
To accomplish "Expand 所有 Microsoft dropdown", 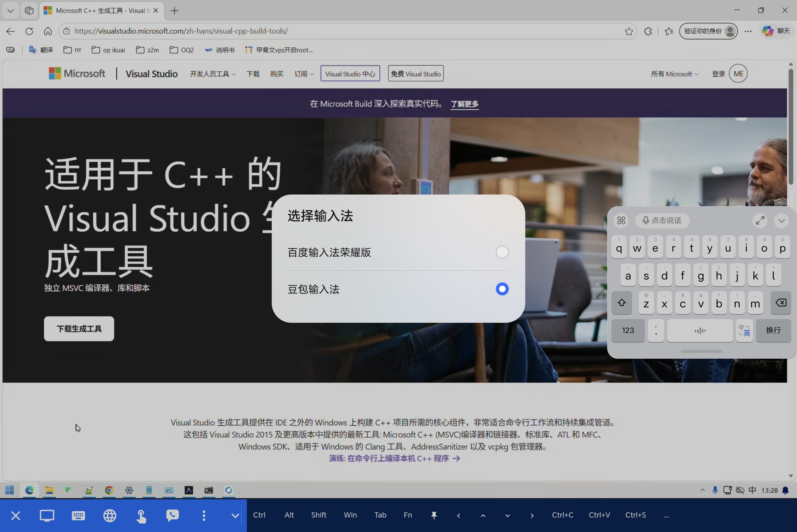I will pyautogui.click(x=674, y=74).
